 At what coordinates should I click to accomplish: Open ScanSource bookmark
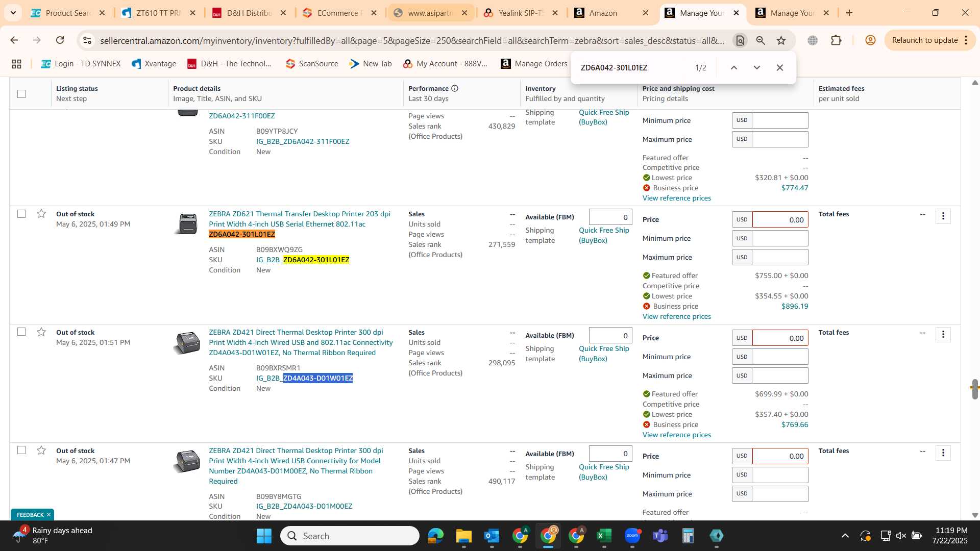coord(312,64)
